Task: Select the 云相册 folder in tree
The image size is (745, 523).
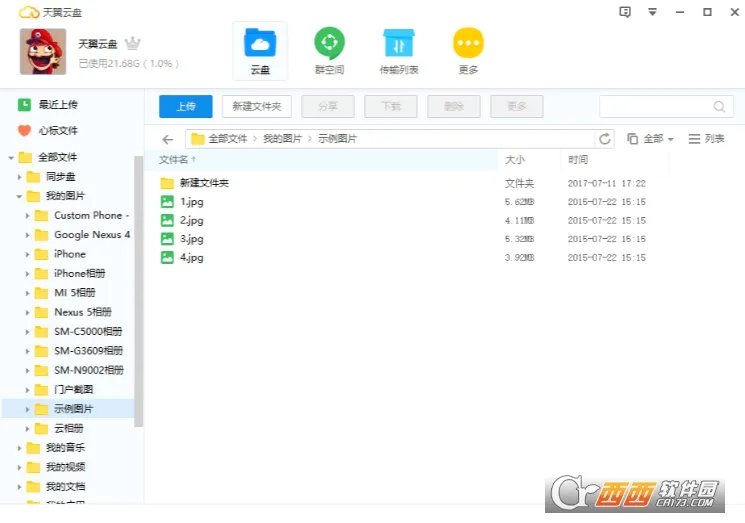Action: pos(68,428)
